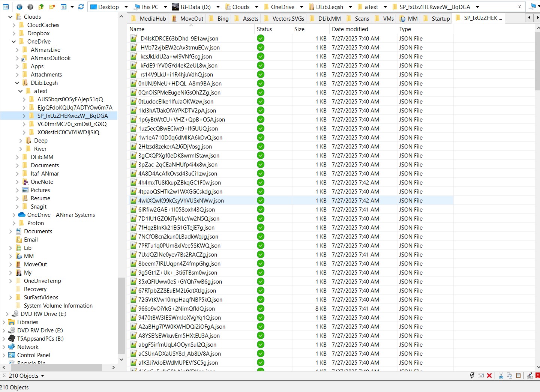Screen dimensions: 540x392
Task: Click the Size column header
Action: point(299,29)
